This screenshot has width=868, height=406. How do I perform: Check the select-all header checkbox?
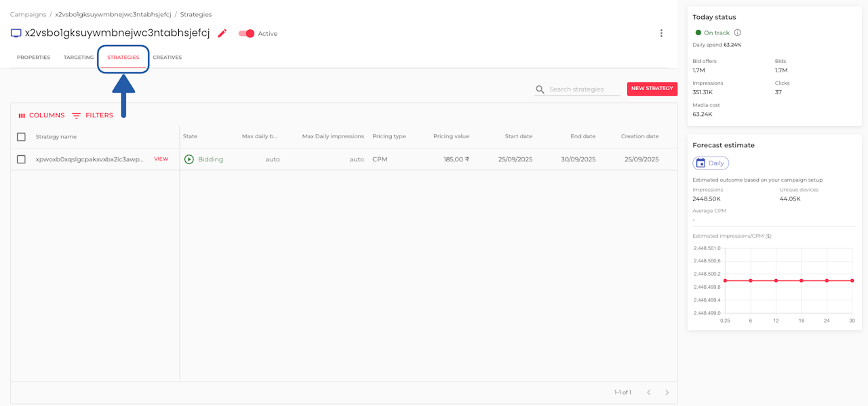[x=21, y=137]
